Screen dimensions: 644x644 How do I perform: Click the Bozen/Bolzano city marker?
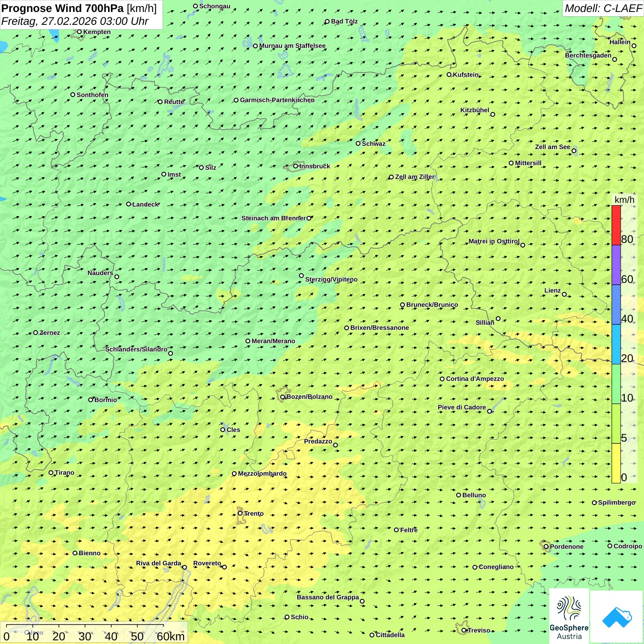click(283, 397)
